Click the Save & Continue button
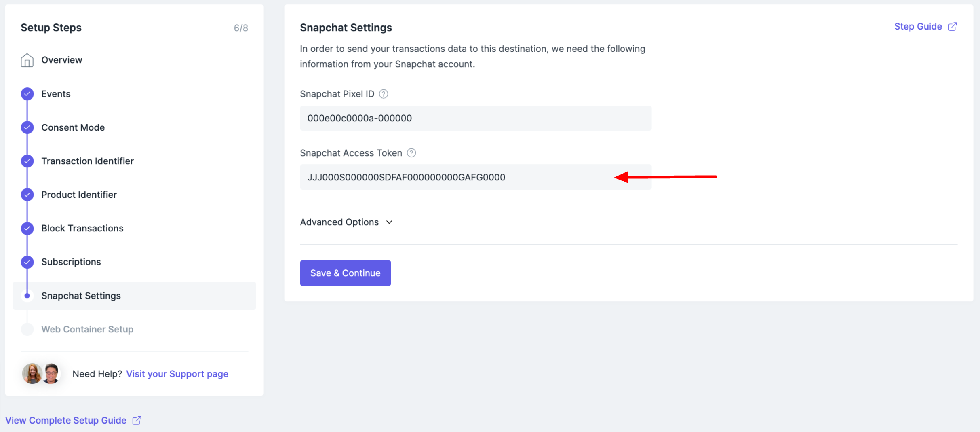Image resolution: width=980 pixels, height=432 pixels. [x=345, y=273]
